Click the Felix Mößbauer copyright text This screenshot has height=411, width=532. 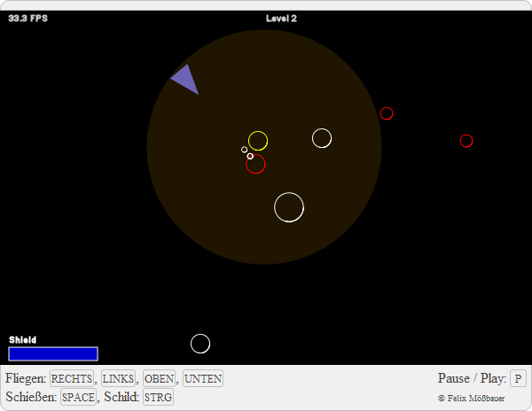coord(472,398)
